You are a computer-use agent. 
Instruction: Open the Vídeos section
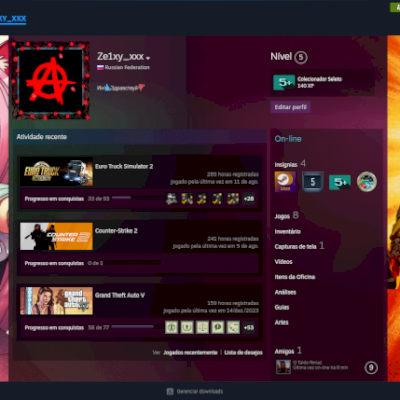[x=283, y=262]
